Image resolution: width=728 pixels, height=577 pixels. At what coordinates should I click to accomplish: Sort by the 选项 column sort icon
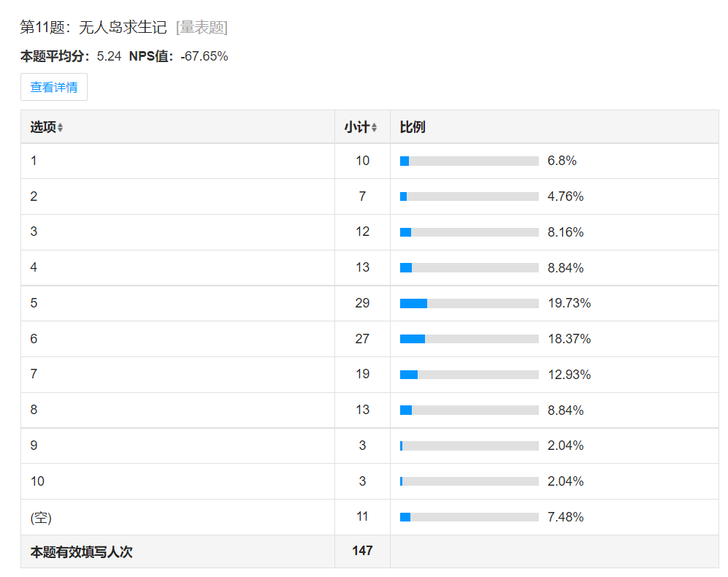pos(61,128)
